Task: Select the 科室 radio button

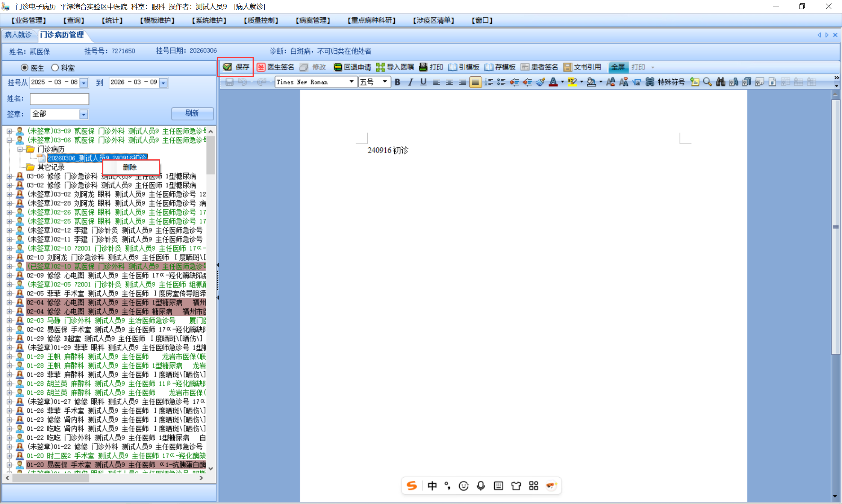Action: 55,68
